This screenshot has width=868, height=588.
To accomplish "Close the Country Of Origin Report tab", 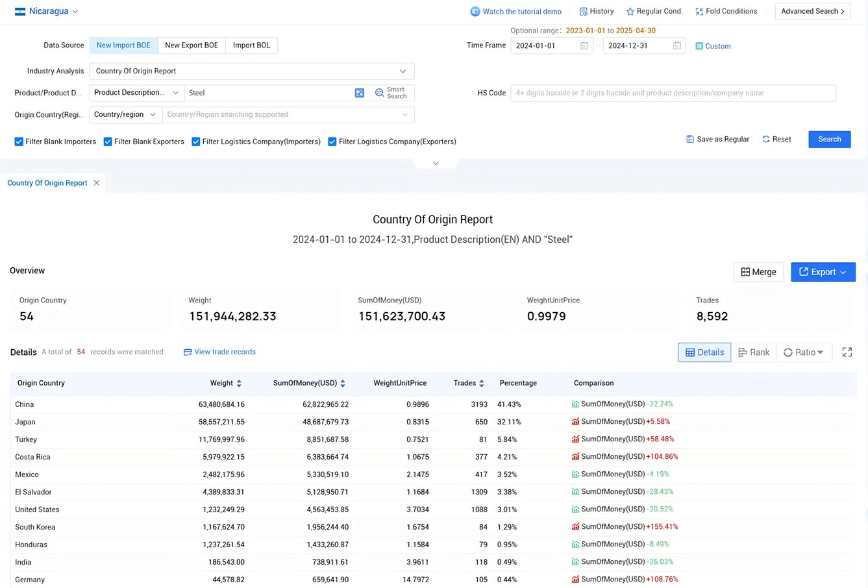I will pyautogui.click(x=97, y=183).
